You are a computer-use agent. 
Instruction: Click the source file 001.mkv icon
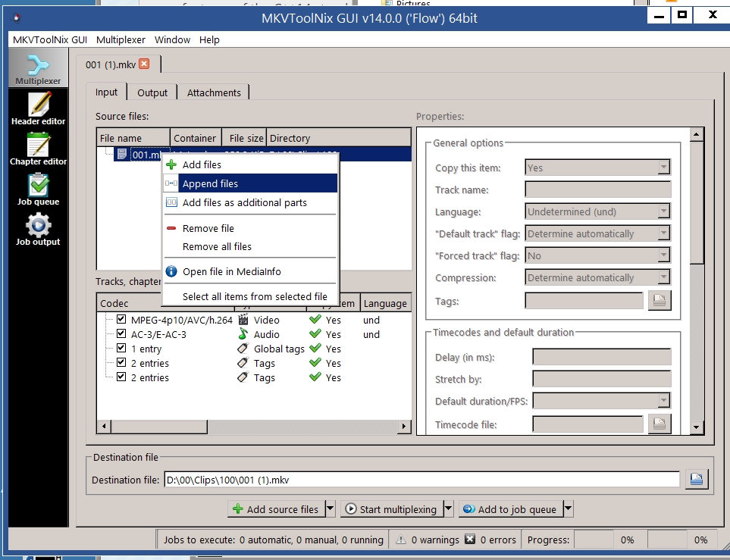[122, 154]
